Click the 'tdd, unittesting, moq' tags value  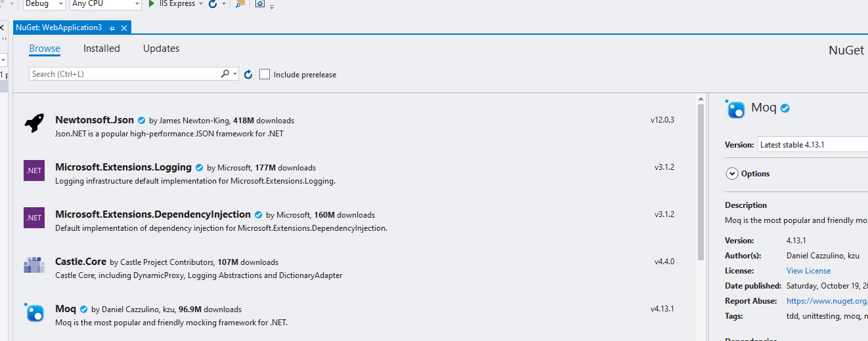(827, 316)
